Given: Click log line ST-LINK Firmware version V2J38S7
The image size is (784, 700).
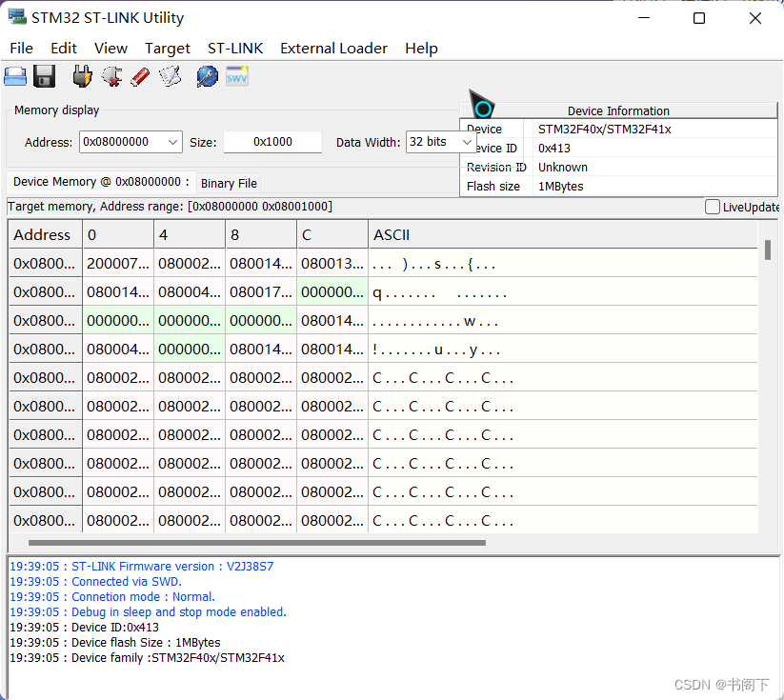Looking at the screenshot, I should coord(142,567).
